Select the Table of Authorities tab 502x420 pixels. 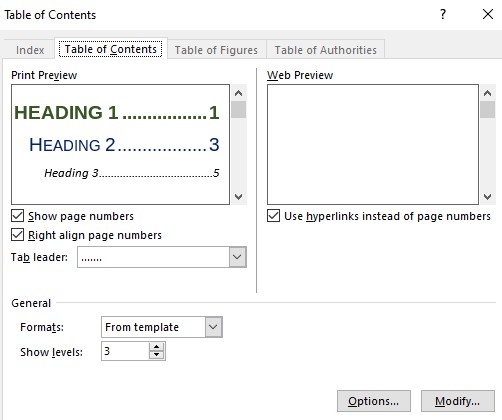point(326,50)
